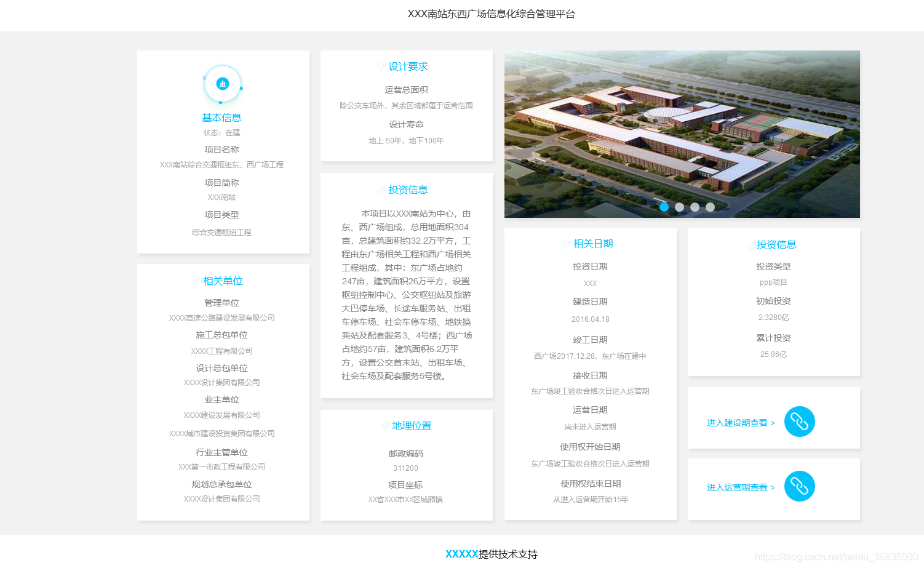Click the 相关日期 heading
The image size is (924, 568).
pos(593,244)
